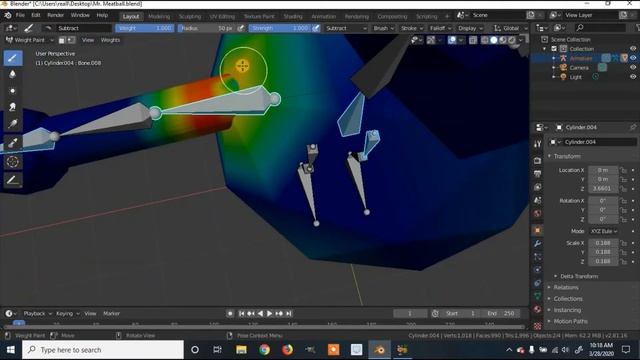Jump to the timeline end frame
640x360 pixels.
coord(289,313)
